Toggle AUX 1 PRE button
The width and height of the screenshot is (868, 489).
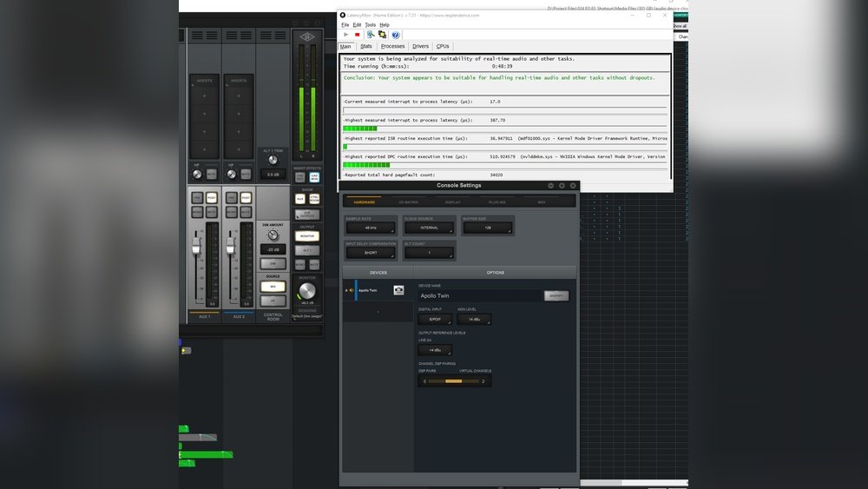click(197, 198)
